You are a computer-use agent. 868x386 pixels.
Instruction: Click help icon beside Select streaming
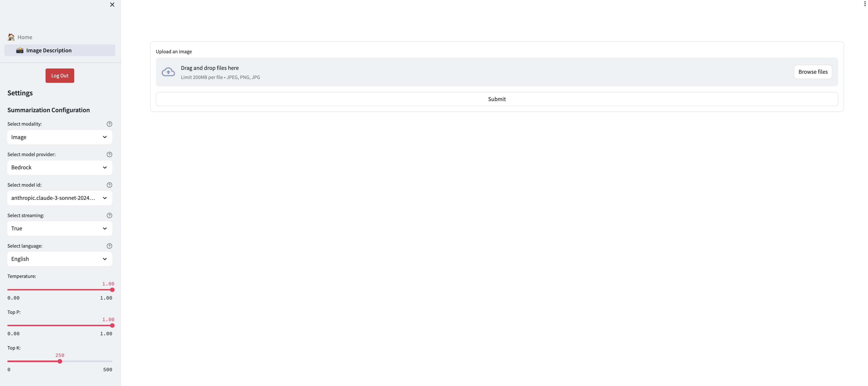coord(109,216)
